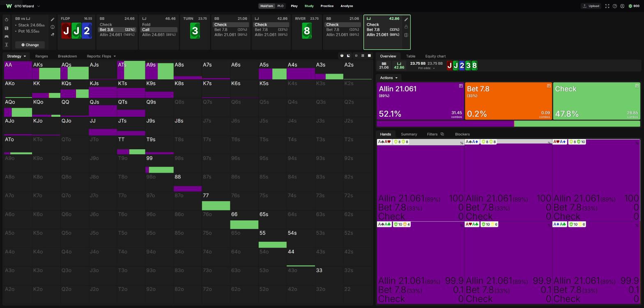Click the collapse spot bar icon
This screenshot has height=308, width=644.
point(7,45)
